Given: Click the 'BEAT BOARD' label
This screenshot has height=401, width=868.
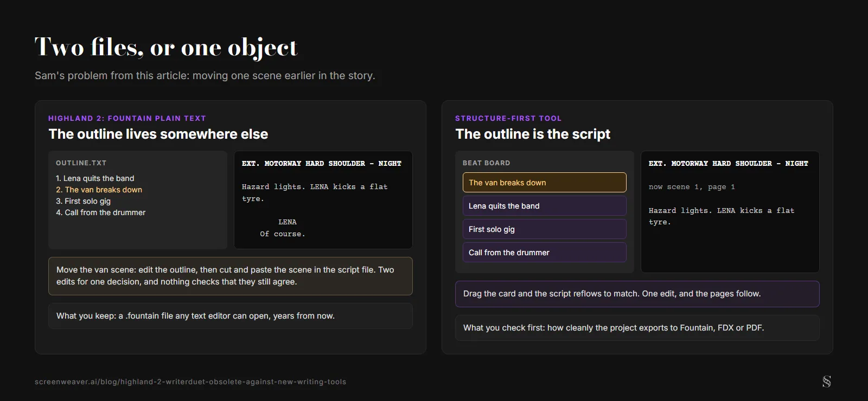Looking at the screenshot, I should coord(486,163).
